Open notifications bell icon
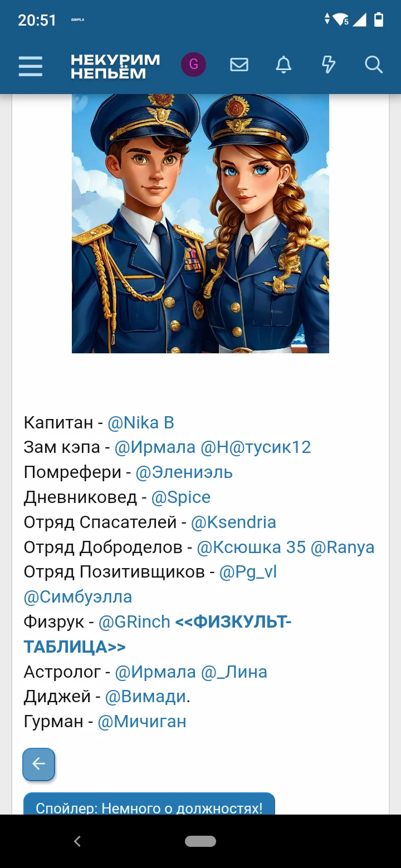Screen dimensions: 401x868 pyautogui.click(x=283, y=65)
